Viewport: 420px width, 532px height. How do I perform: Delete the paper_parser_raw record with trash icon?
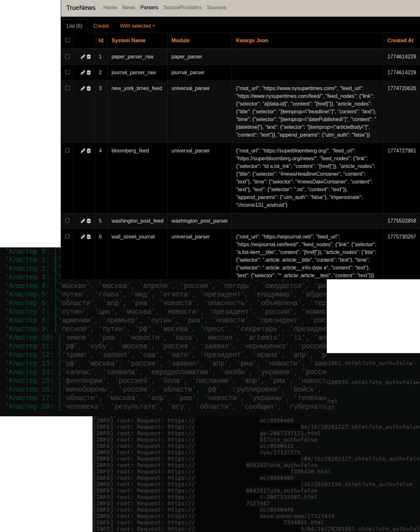pyautogui.click(x=89, y=57)
